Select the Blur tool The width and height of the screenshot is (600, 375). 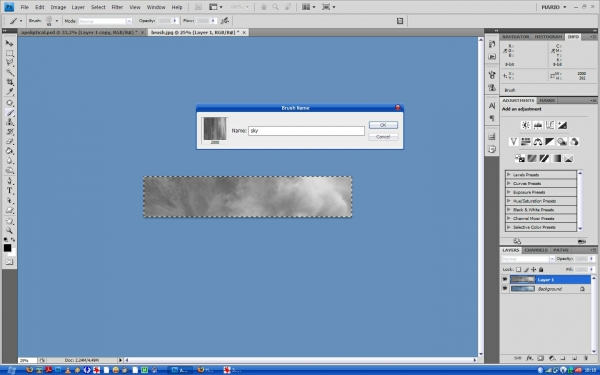point(9,161)
